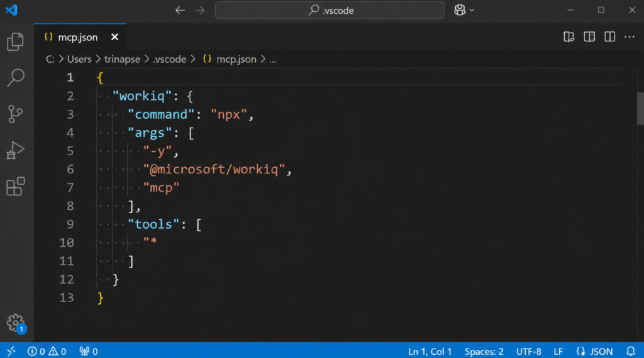Split the editor right
This screenshot has width=644, height=358.
(610, 37)
